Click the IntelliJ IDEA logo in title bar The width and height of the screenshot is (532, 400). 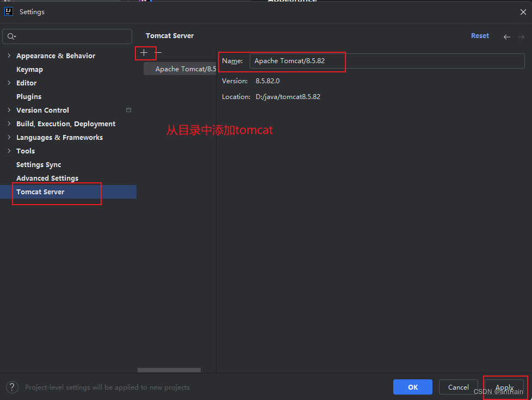(9, 11)
